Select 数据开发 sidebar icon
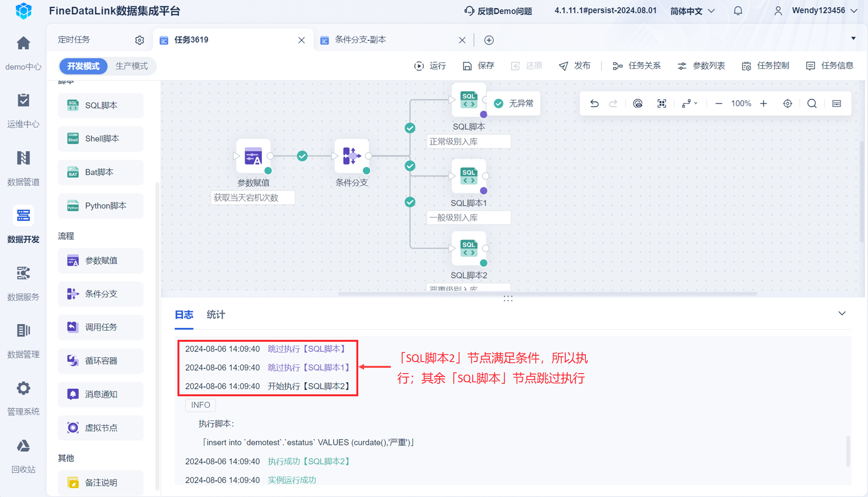868x497 pixels. (23, 215)
